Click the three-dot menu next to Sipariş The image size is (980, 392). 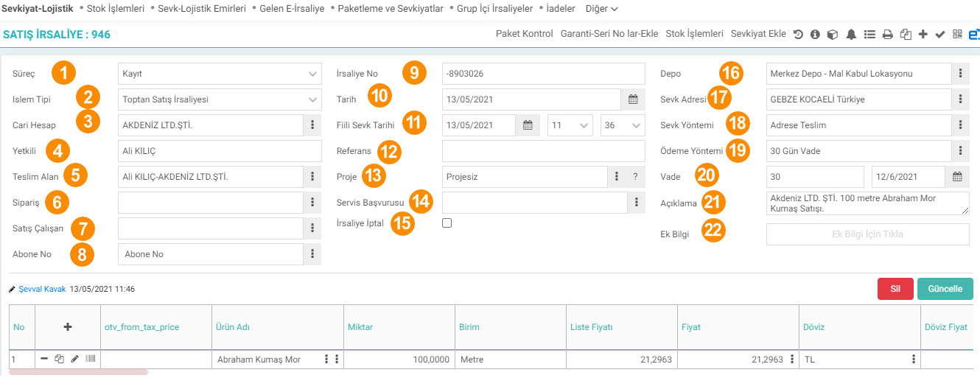pyautogui.click(x=312, y=202)
